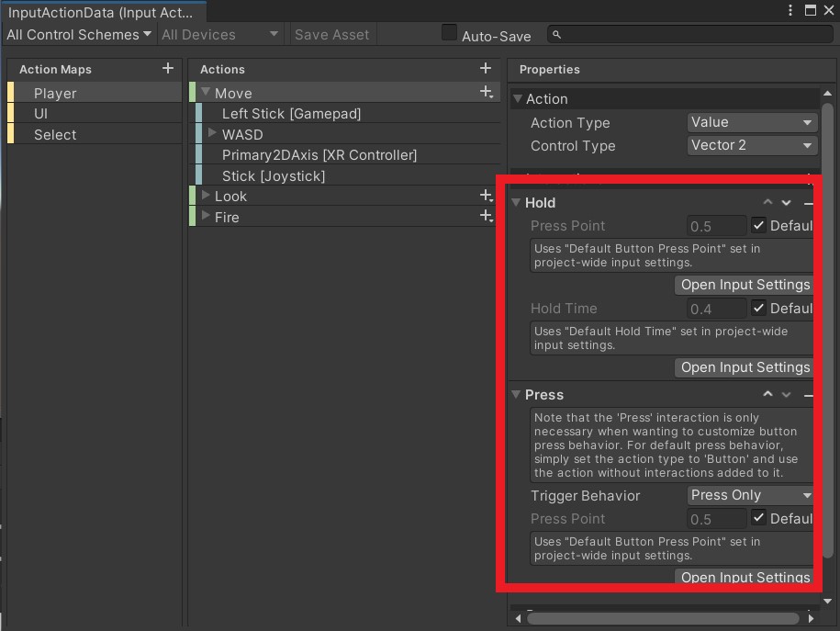Move Hold interaction up
This screenshot has width=840, height=631.
767,202
